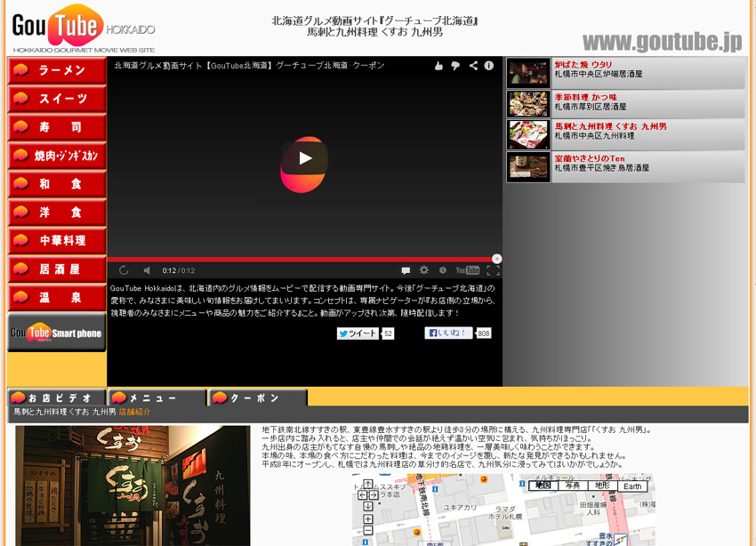This screenshot has width=756, height=546.
Task: Click the tweet count 52 bubble
Action: pyautogui.click(x=388, y=333)
